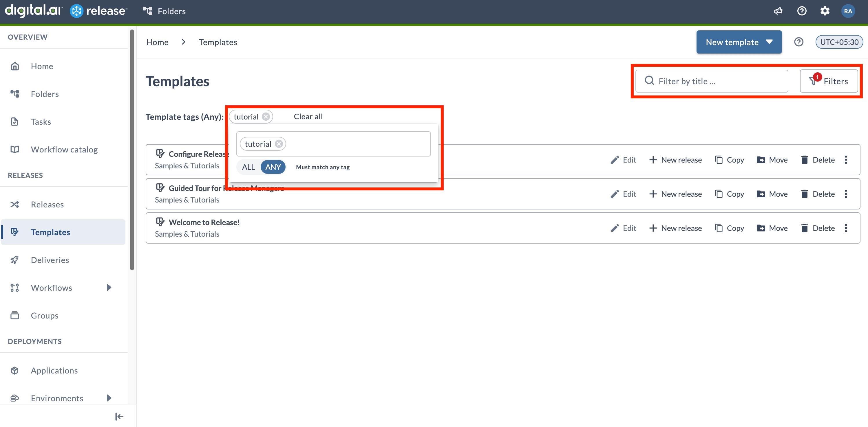Click the digital.ai release logo
868x427 pixels.
point(66,11)
